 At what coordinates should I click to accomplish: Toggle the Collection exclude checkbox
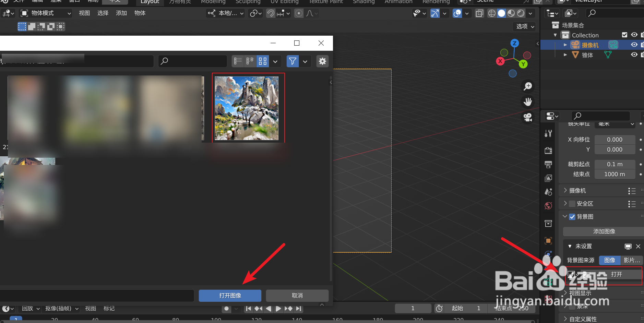point(624,35)
